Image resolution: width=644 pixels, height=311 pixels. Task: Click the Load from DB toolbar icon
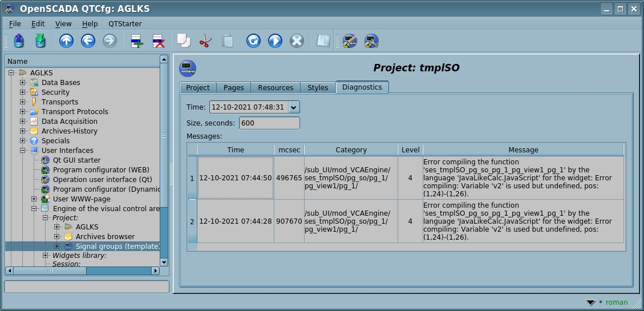pos(19,41)
